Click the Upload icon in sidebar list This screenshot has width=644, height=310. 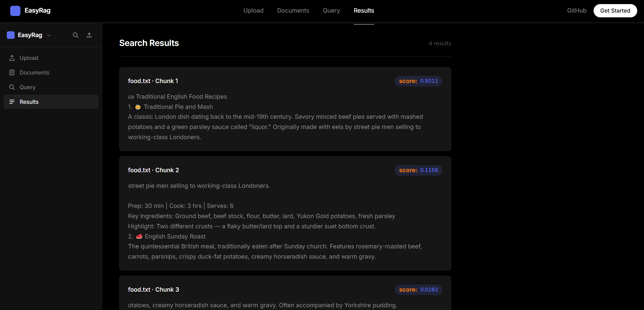click(x=12, y=58)
